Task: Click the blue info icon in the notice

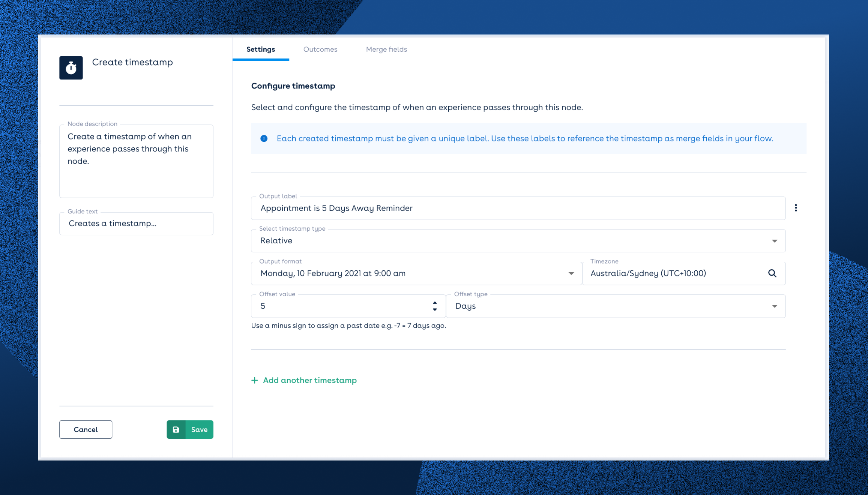Action: [264, 138]
